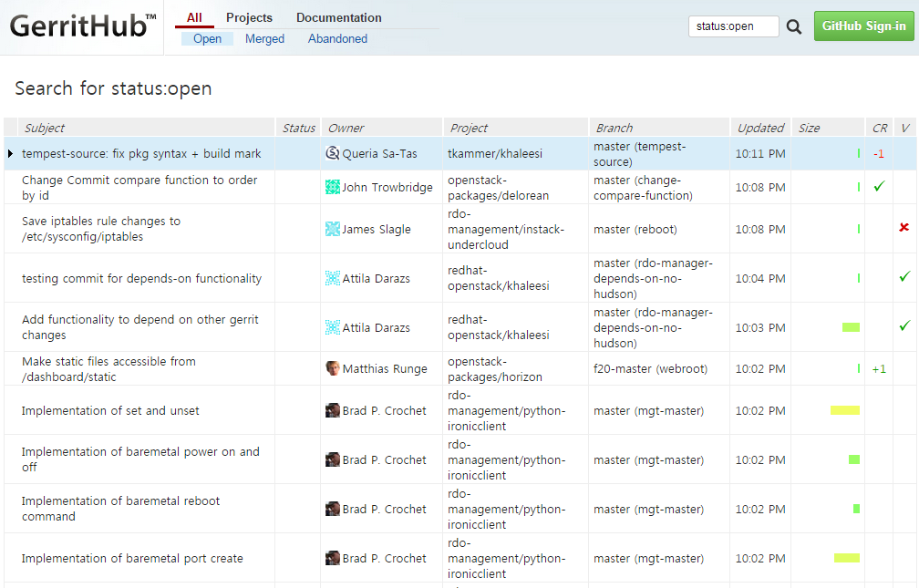The width and height of the screenshot is (919, 588).
Task: Click owner name James Slagle
Action: 377,230
